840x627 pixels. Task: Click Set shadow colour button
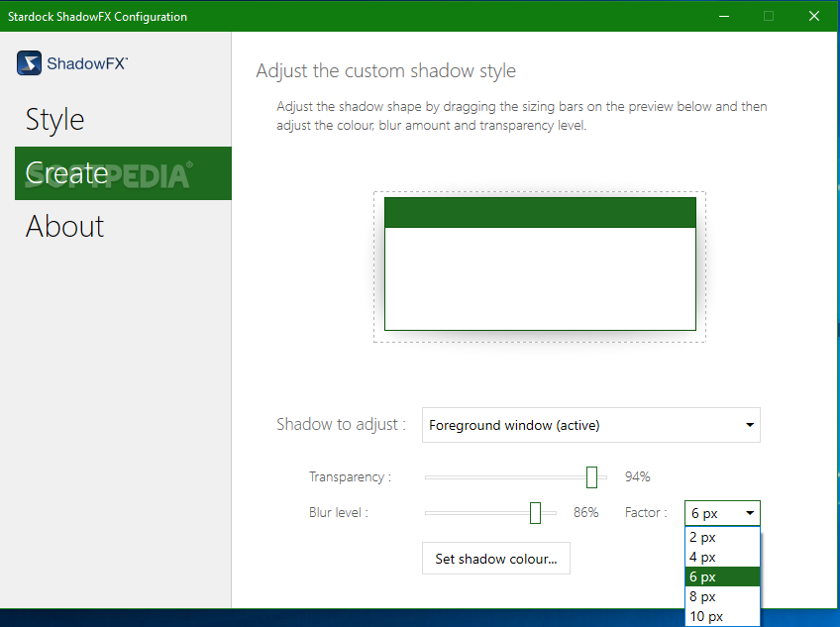pos(496,559)
